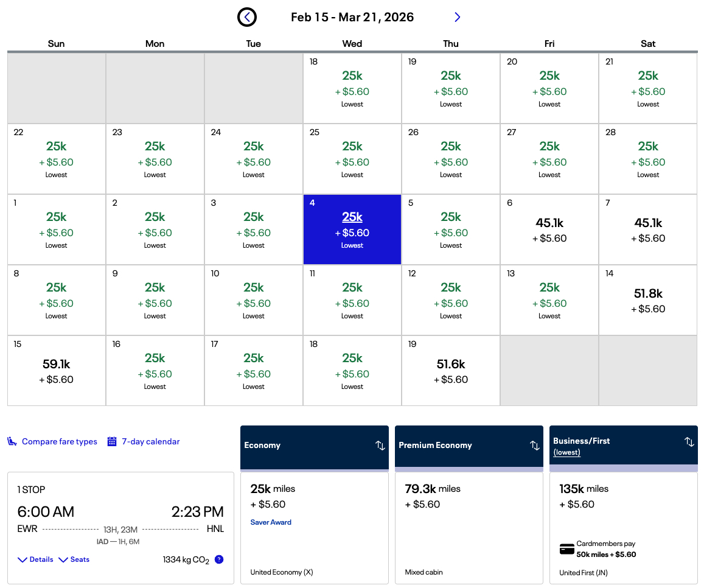Advance to the next date range arrow
Screen dimensions: 704x588
click(x=458, y=17)
